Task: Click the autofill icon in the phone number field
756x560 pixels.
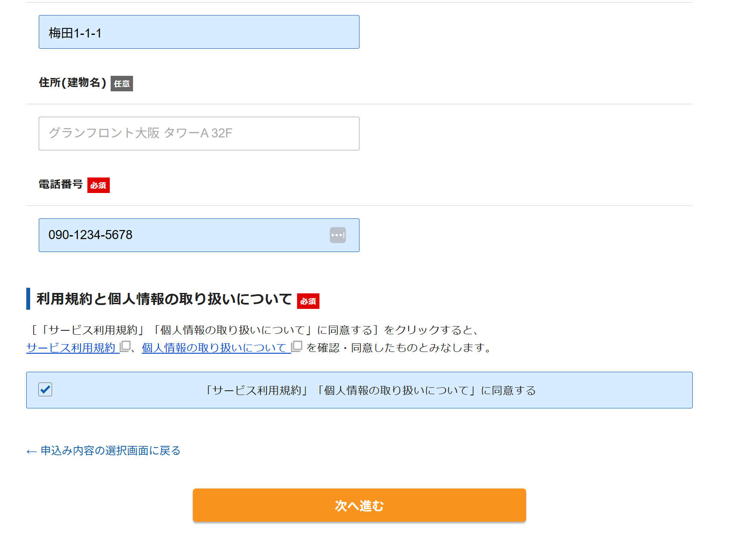Action: 338,235
